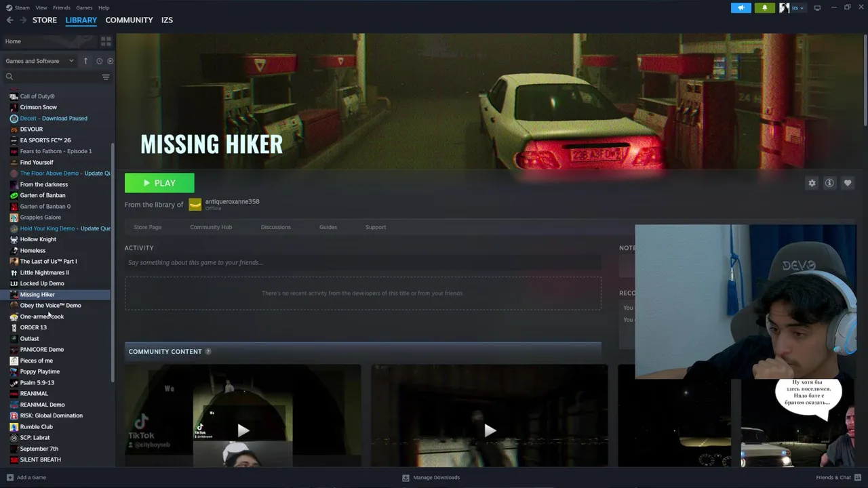
Task: Open the Manage Downloads icon
Action: [406, 477]
